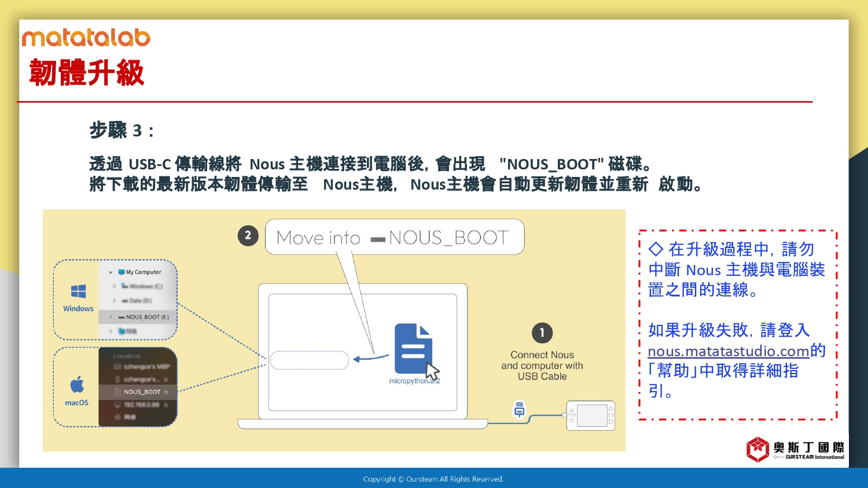
Task: Click the 奧斯丁國際 company name
Action: click(x=808, y=448)
